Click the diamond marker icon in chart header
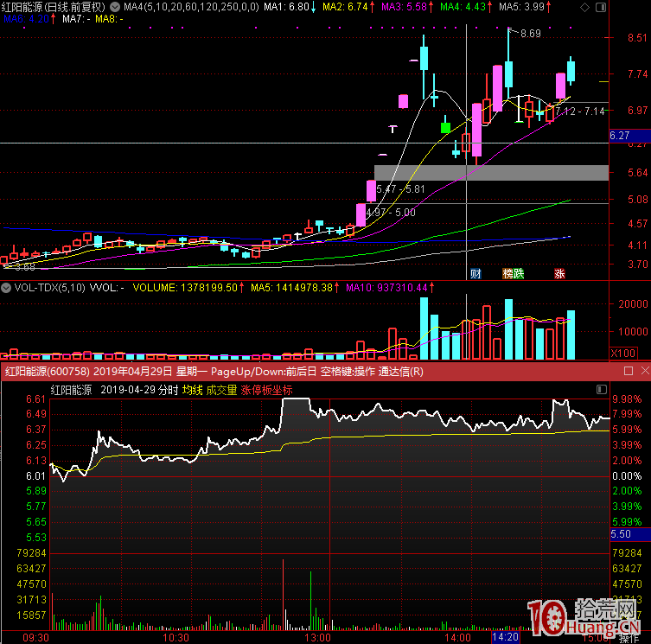The width and height of the screenshot is (651, 644). coord(584,7)
